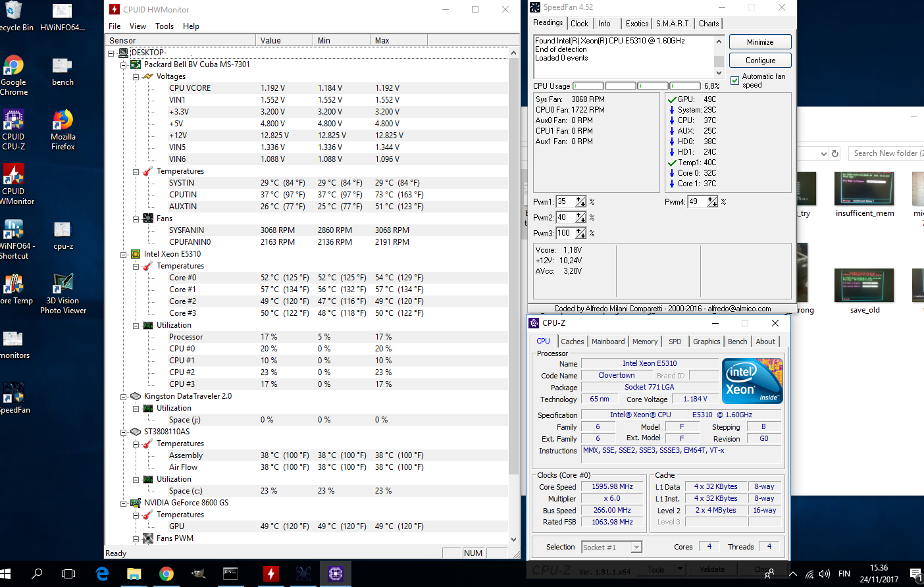Switch to the Clock tab in SpeedFan
The image size is (924, 587).
click(580, 24)
